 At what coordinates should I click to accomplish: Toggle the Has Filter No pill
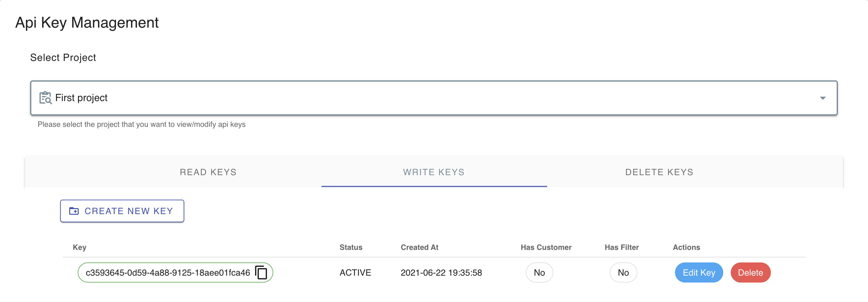623,272
